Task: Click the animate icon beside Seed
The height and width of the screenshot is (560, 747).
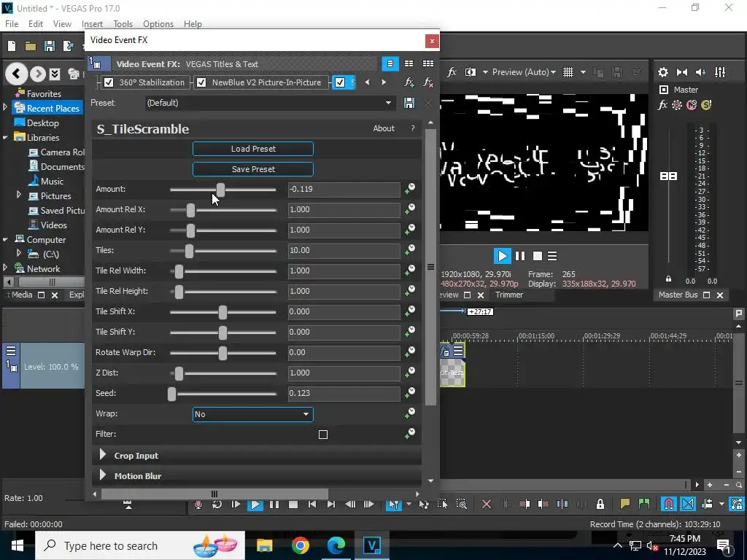Action: [409, 393]
